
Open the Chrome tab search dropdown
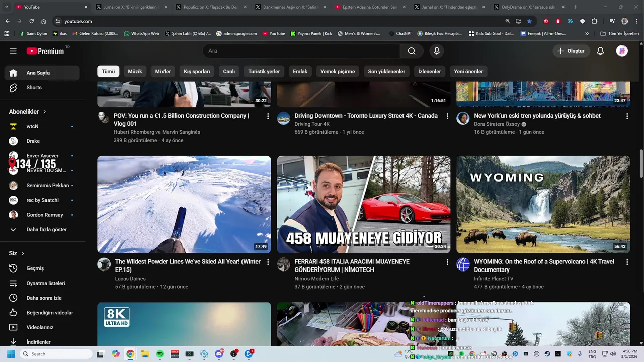(x=7, y=7)
